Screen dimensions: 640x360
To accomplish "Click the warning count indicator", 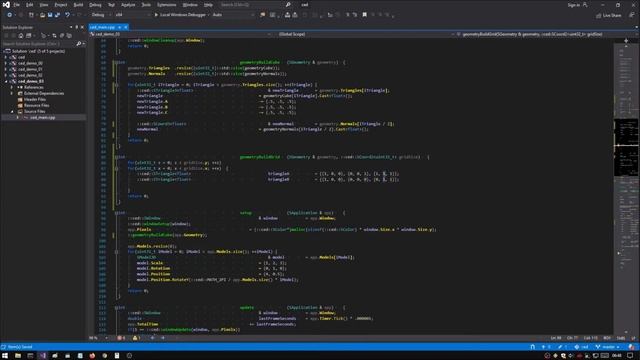I will click(136, 338).
